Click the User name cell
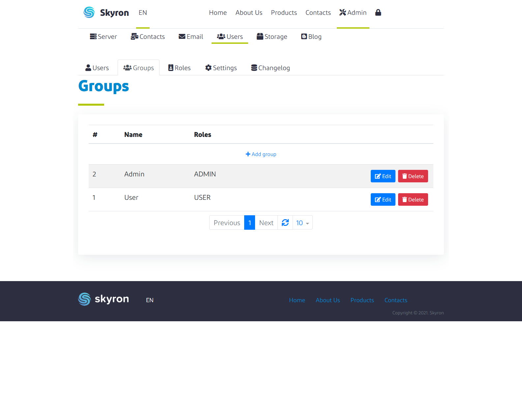522x420 pixels. [x=131, y=197]
